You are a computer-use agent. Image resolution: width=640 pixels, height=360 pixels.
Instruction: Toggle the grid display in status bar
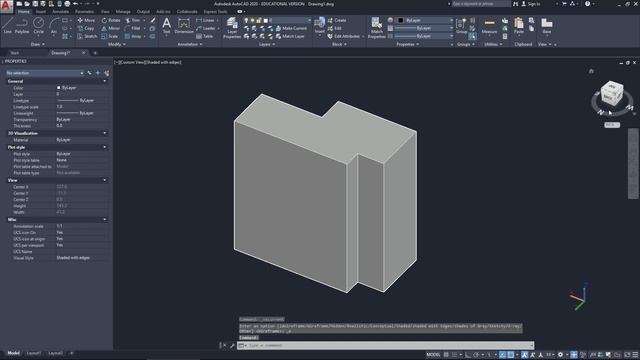pos(446,355)
